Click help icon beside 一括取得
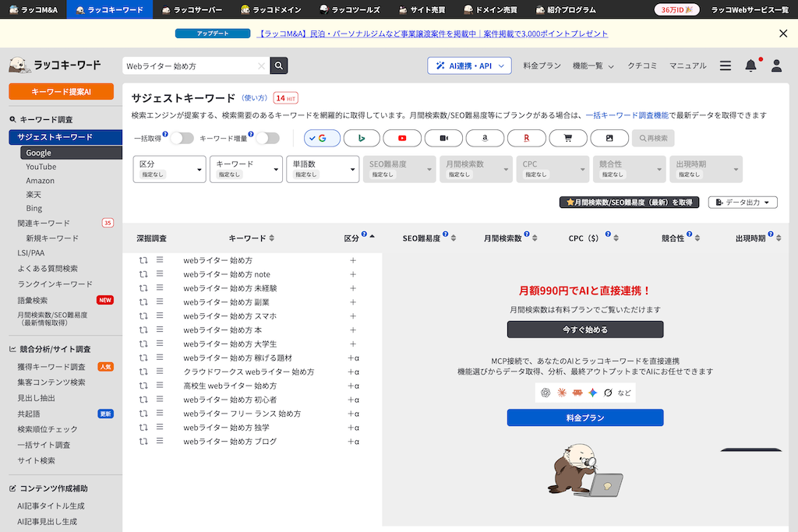 pyautogui.click(x=165, y=134)
